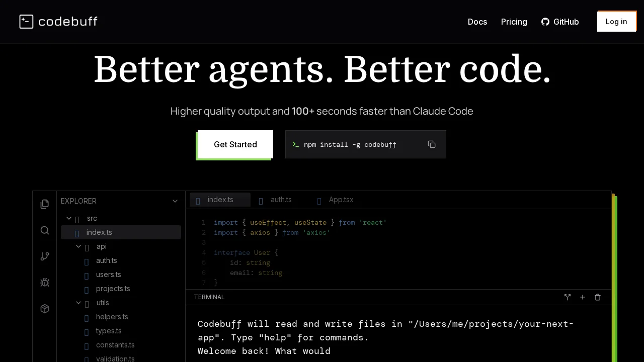This screenshot has width=644, height=362.
Task: Click the Codebuff logo icon
Action: 26,22
